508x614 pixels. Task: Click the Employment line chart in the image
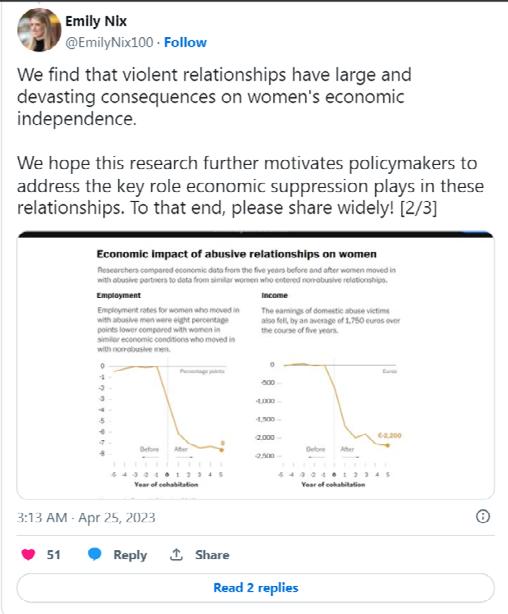(168, 424)
